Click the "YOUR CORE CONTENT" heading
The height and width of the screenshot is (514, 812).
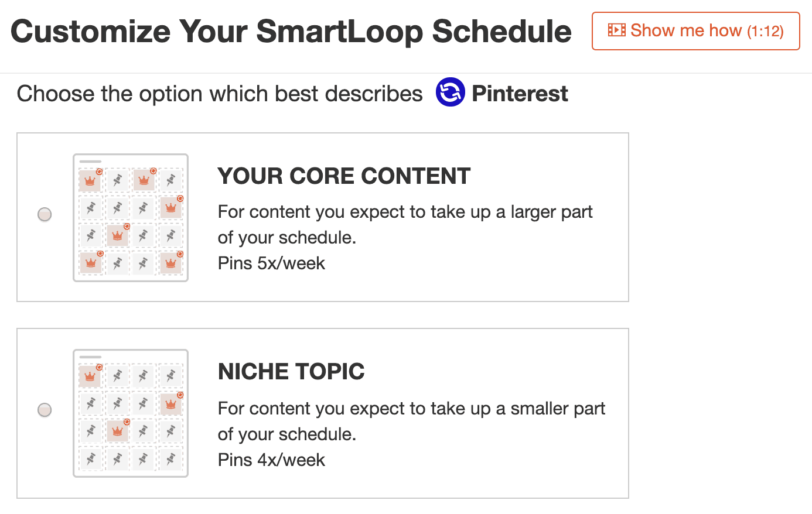click(344, 176)
